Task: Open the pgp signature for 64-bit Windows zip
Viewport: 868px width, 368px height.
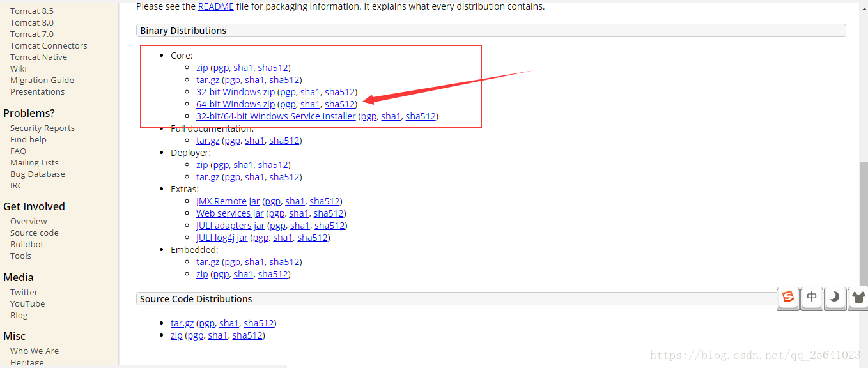Action: click(x=288, y=104)
